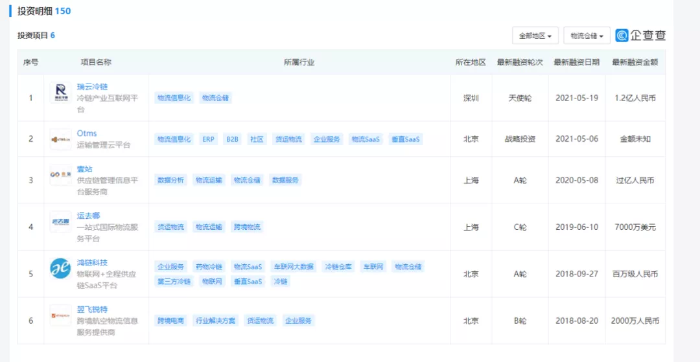Click 货运物流 tag in Otms row
Viewport: 700px width, 362px height.
pos(288,139)
